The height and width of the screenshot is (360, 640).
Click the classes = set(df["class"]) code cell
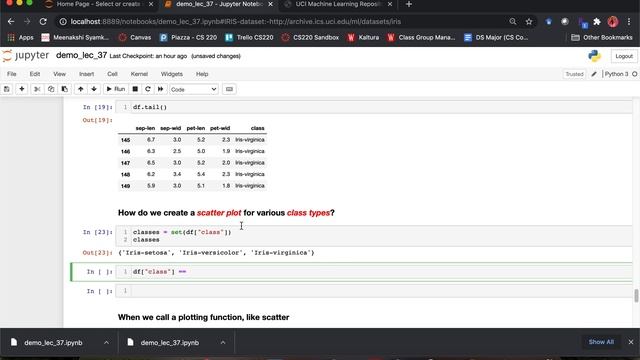click(373, 236)
